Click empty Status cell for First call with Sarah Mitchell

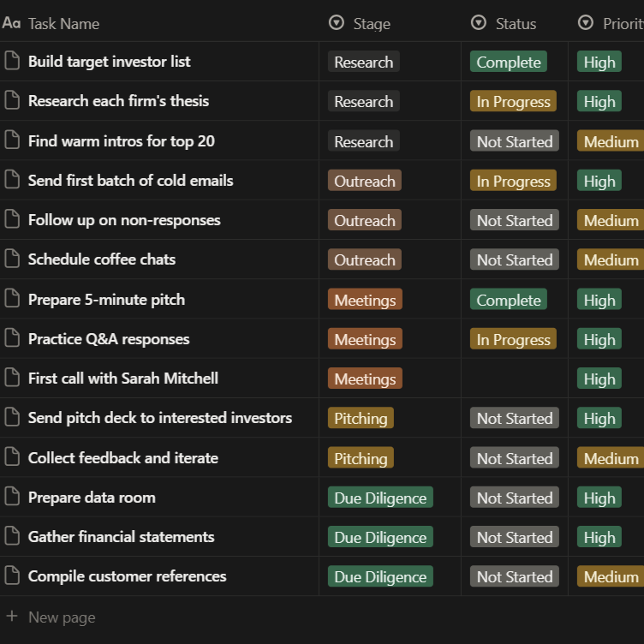[515, 379]
